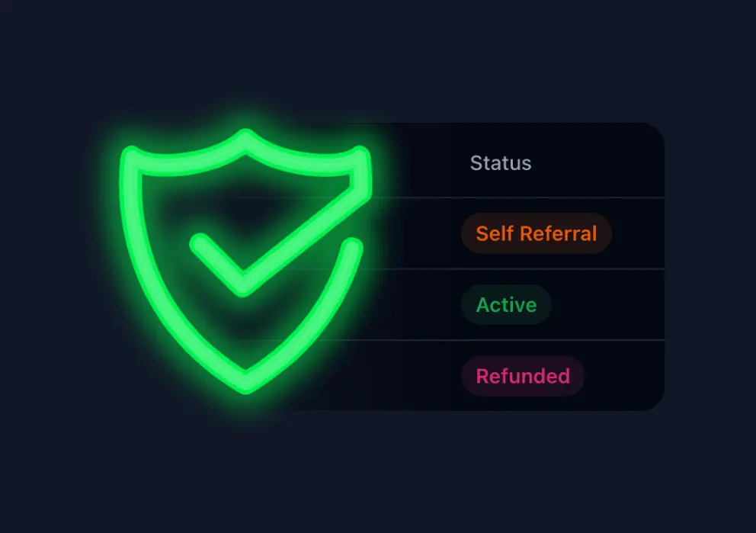Screen dimensions: 756x533
Task: Click the rounded bottom-right corner of status card
Action: (655, 401)
